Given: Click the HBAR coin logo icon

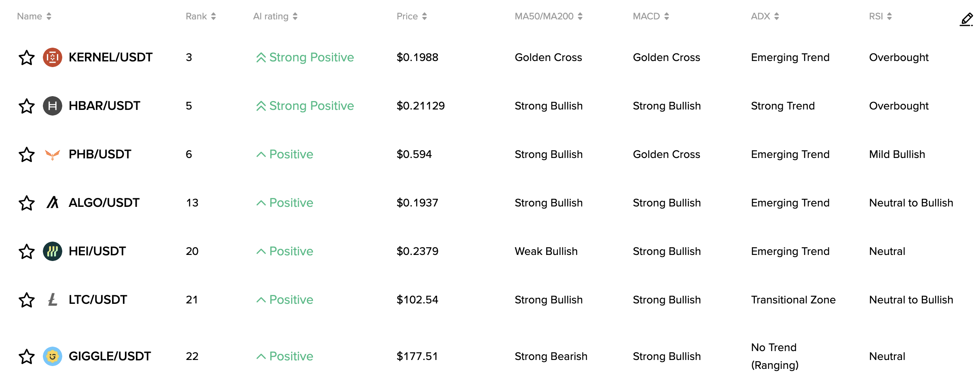Looking at the screenshot, I should click(x=53, y=106).
